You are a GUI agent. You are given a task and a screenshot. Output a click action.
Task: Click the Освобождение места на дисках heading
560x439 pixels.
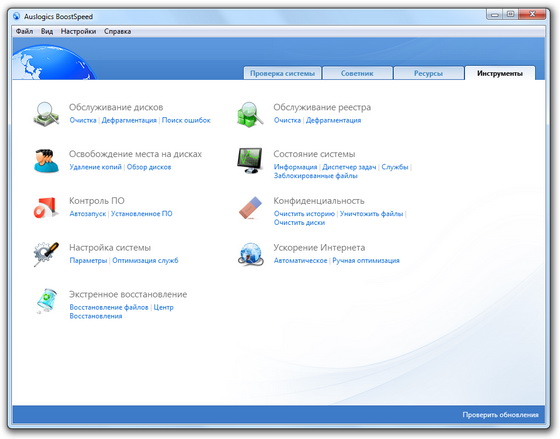click(x=135, y=154)
